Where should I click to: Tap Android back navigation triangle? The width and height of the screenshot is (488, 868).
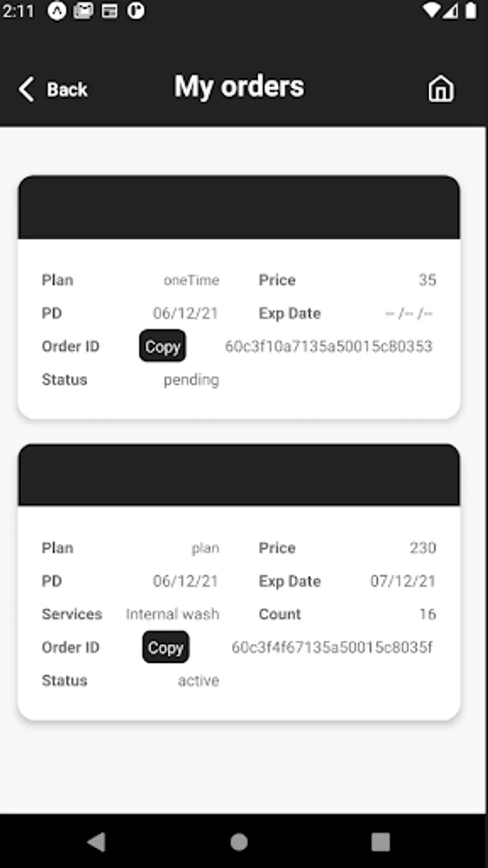coord(97,842)
